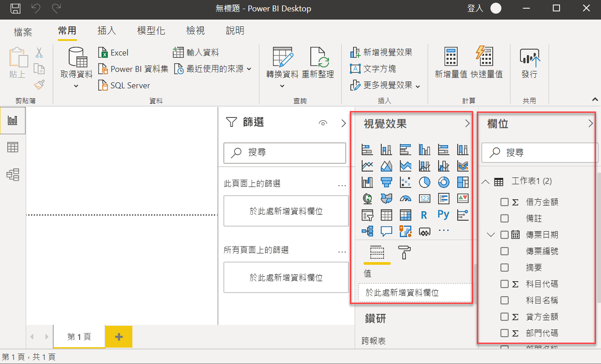Add the decomposition tree visual
601x364 pixels.
click(x=367, y=231)
